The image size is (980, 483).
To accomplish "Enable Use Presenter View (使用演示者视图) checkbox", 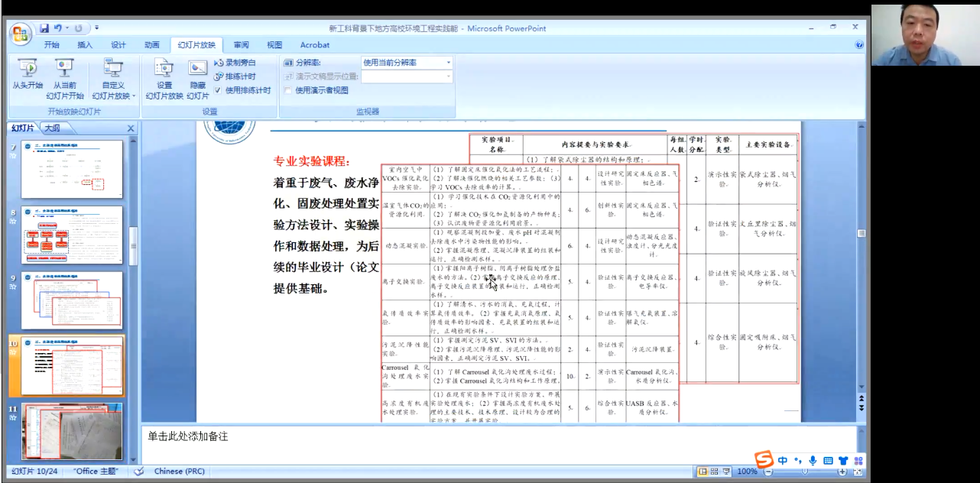I will click(288, 90).
